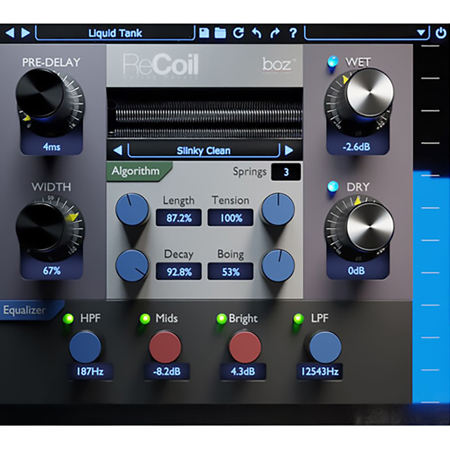This screenshot has height=450, width=450.
Task: Open the preset folder icon
Action: [220, 33]
